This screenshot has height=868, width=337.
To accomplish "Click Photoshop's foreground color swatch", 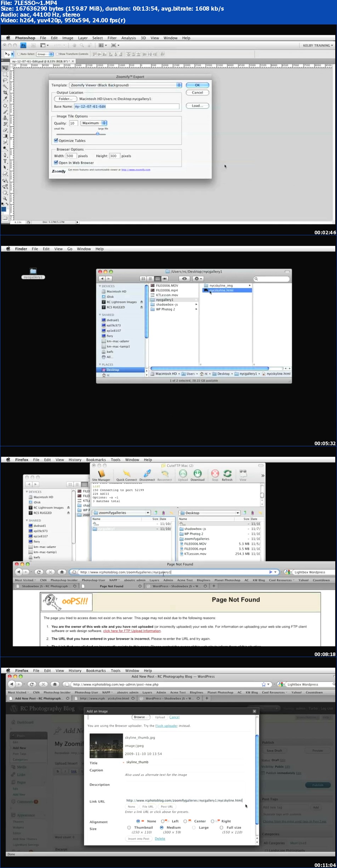I will [4, 209].
